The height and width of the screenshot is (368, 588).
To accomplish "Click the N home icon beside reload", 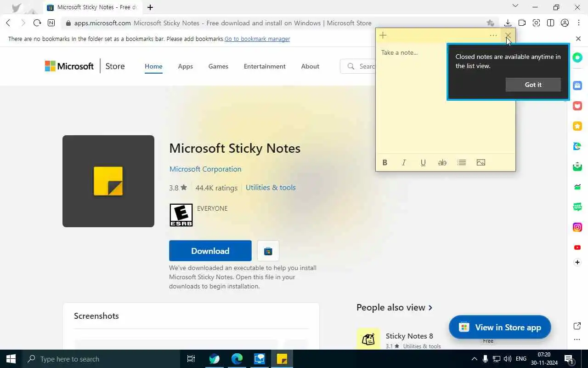I will tap(51, 23).
